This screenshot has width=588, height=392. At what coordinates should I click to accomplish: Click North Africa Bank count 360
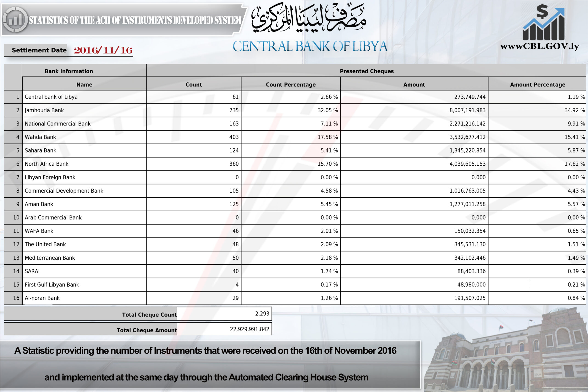click(234, 164)
